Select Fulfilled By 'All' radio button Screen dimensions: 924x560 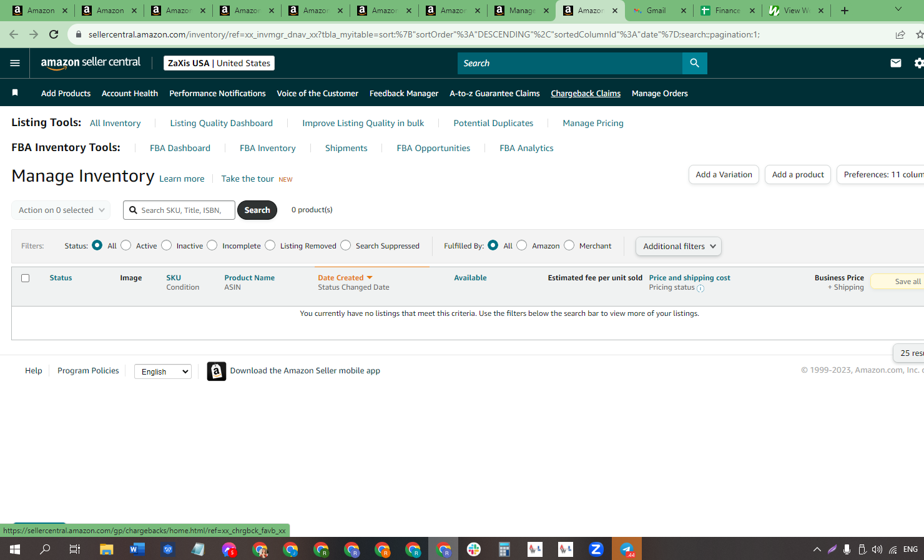493,245
